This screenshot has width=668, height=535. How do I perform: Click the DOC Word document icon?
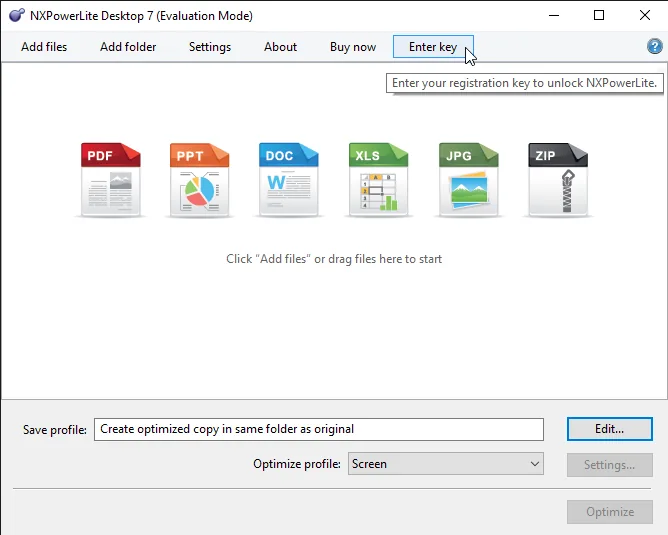coord(289,180)
